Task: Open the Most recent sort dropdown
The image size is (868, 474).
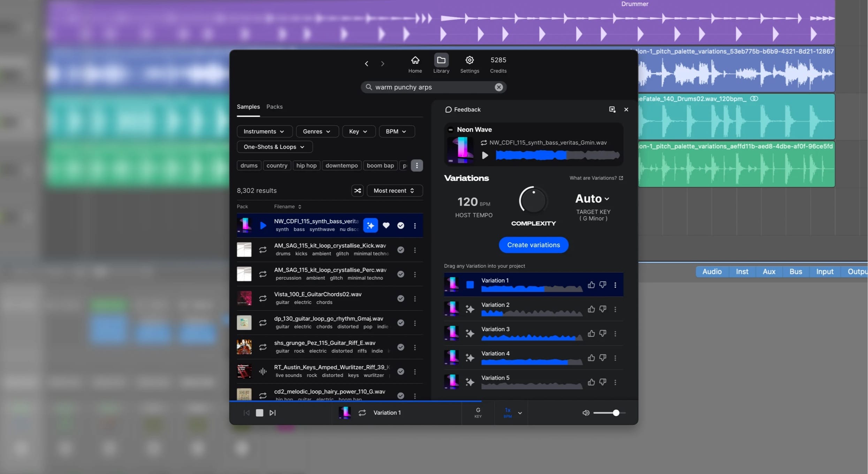Action: point(395,191)
